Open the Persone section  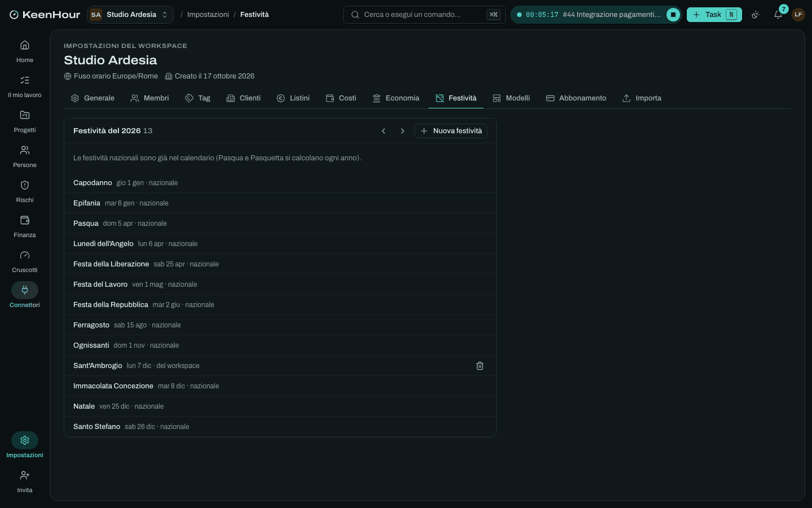25,156
